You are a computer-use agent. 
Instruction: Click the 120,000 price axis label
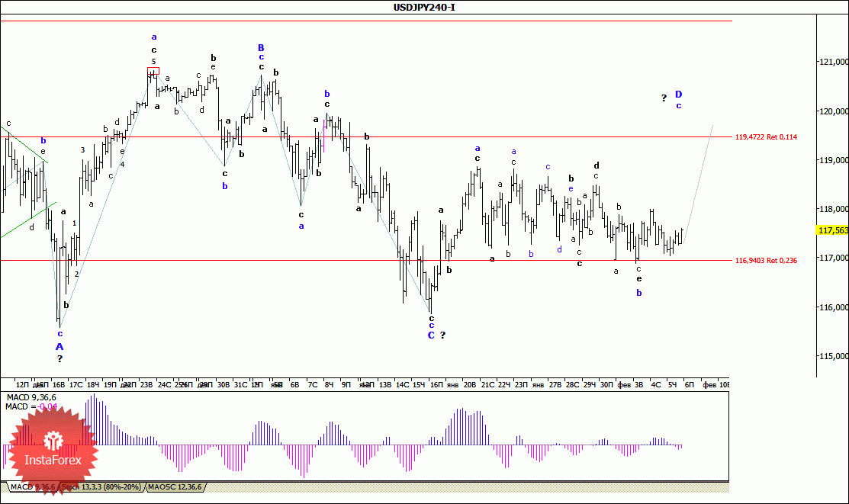point(834,111)
